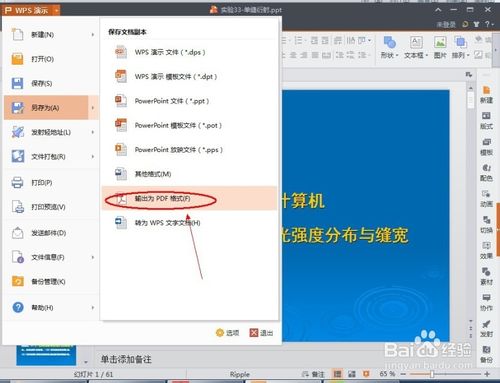Screen dimensions: 500x383
Task: Save as PowerPoint 文件 (*.ppt)
Action: [x=189, y=101]
